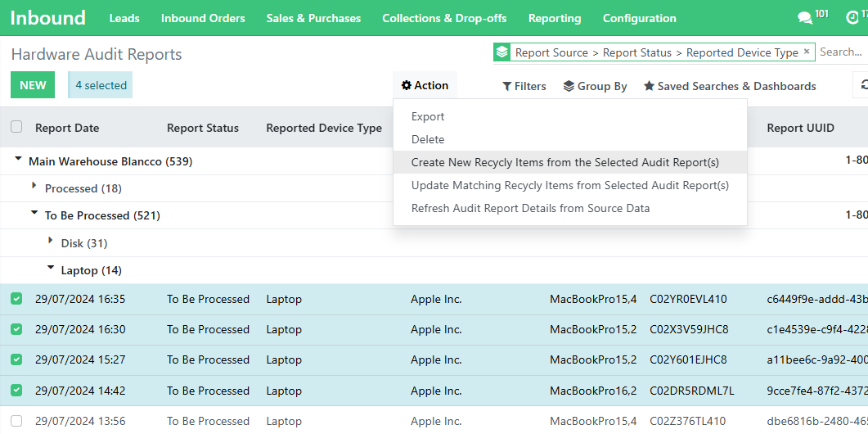
Task: Open the Configuration menu
Action: [640, 18]
